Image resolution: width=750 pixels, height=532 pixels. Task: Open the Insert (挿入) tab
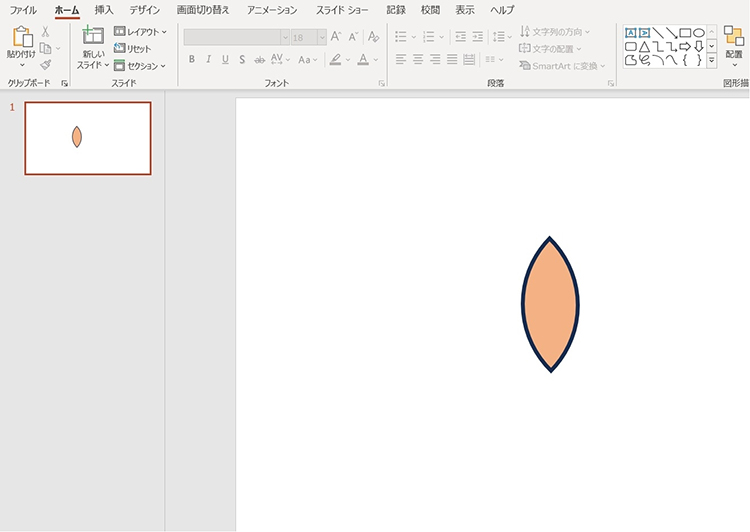(x=104, y=10)
